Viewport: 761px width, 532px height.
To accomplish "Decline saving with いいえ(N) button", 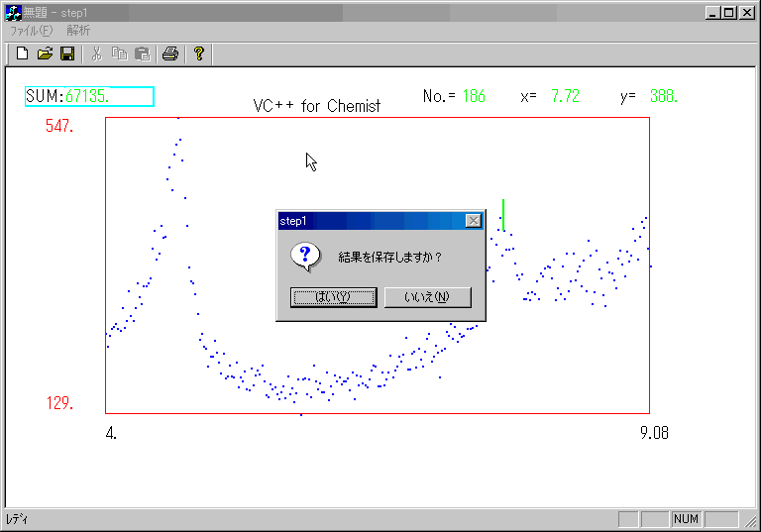I will coord(428,297).
